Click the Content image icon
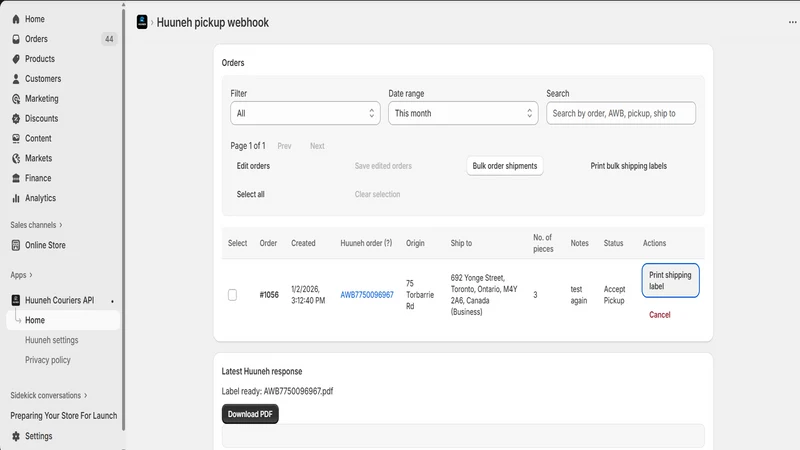 coord(16,139)
